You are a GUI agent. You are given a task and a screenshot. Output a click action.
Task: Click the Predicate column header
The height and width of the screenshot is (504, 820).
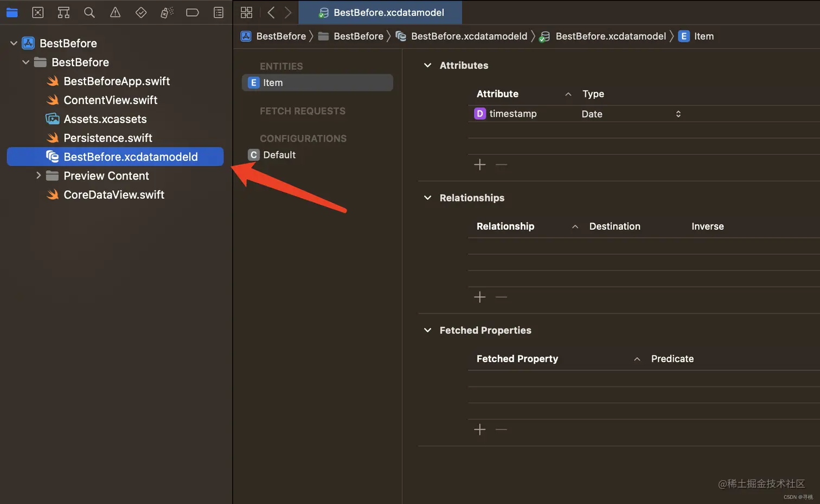672,359
